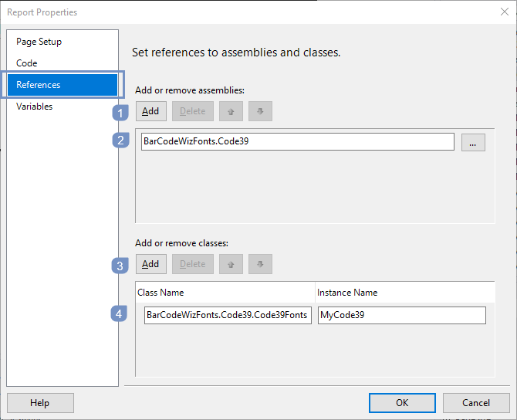This screenshot has height=420, width=517.
Task: Browse for assembly with ellipsis button
Action: pyautogui.click(x=473, y=142)
